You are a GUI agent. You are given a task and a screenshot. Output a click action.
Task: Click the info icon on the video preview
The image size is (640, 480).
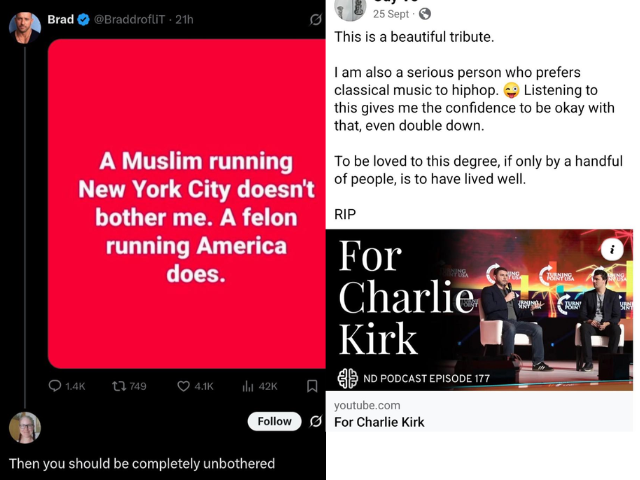pyautogui.click(x=612, y=249)
